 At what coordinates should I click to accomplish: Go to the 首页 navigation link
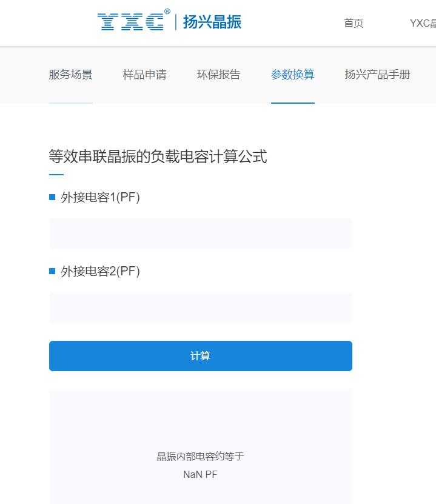click(354, 24)
